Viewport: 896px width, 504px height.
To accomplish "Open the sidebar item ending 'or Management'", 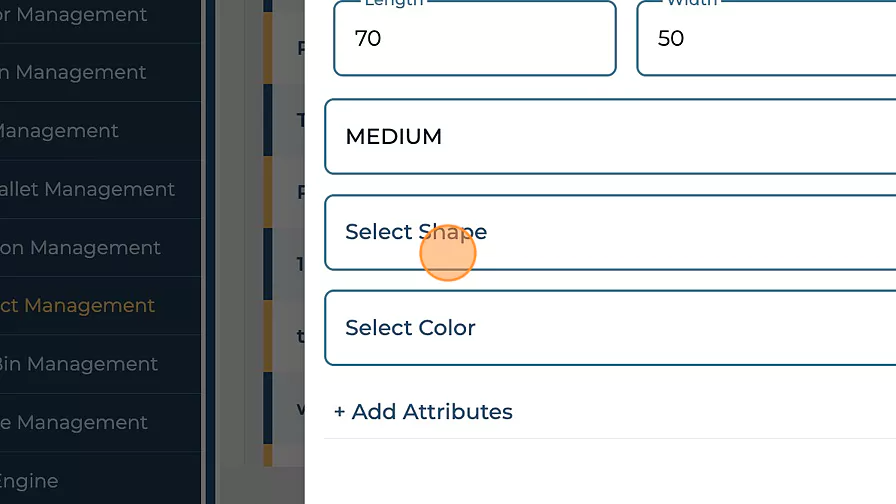I will point(75,15).
